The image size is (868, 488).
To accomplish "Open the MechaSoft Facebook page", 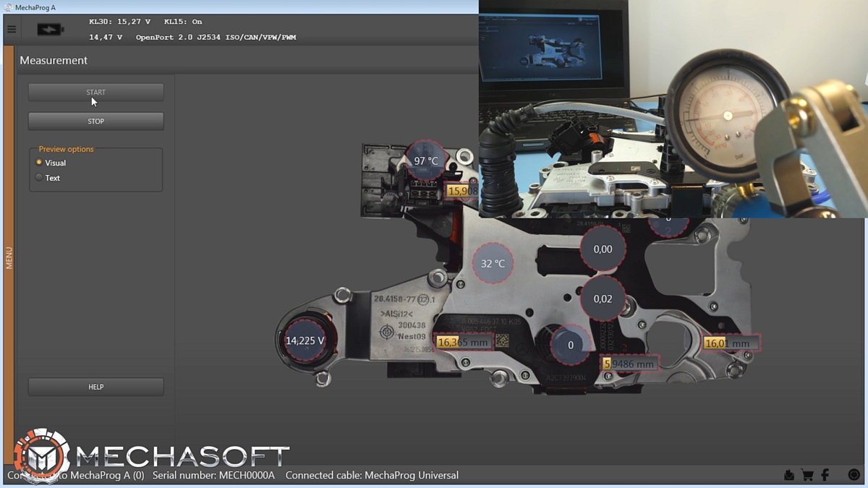I will pos(826,475).
